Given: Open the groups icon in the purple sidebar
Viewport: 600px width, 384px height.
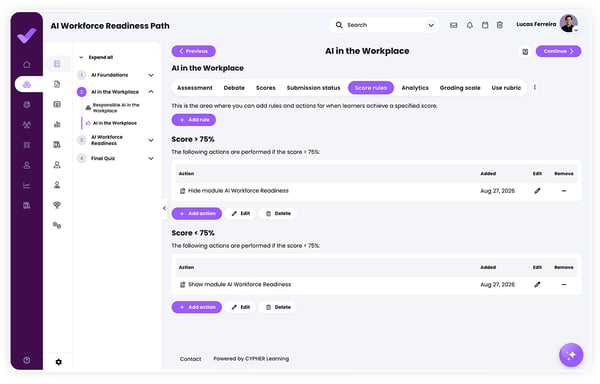Looking at the screenshot, I should [27, 125].
